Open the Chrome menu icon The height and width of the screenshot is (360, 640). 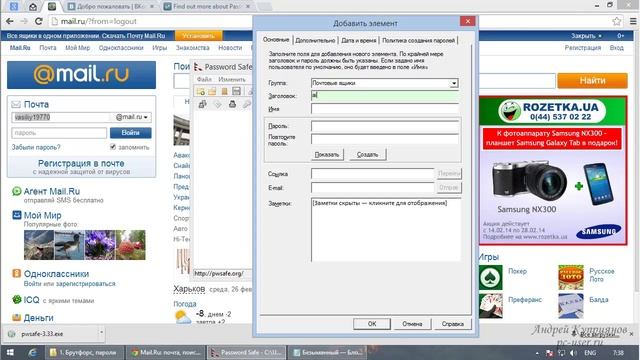tap(633, 21)
